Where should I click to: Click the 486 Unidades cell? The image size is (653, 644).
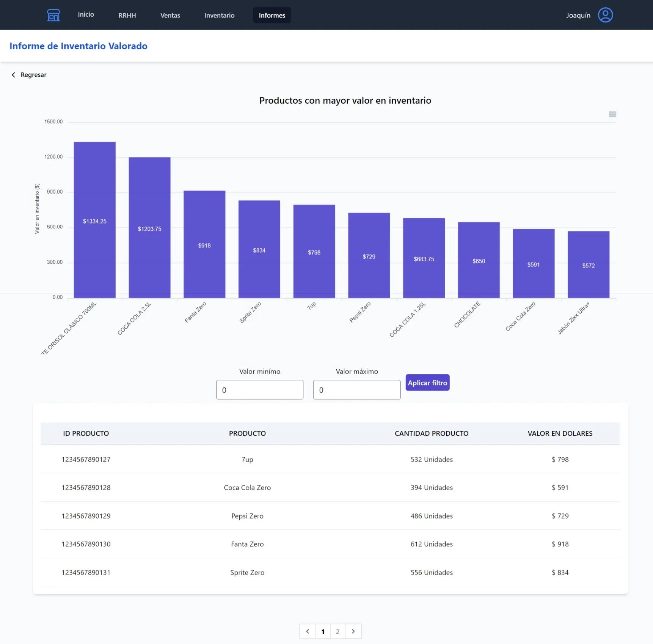432,516
